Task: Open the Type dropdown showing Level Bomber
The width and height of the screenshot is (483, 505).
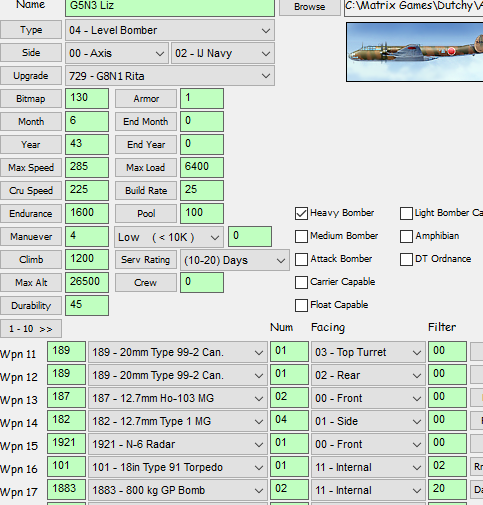Action: coord(170,30)
